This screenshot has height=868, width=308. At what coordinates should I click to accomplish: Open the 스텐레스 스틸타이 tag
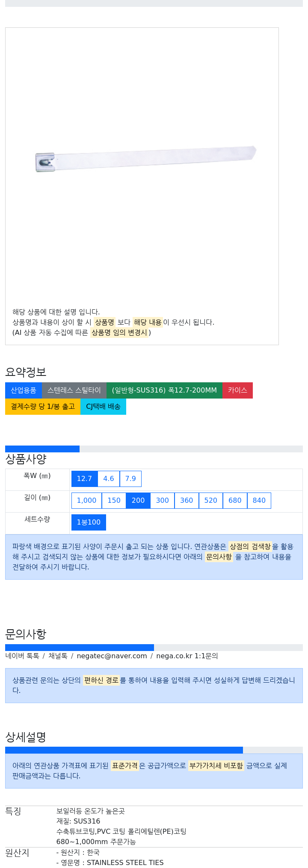(x=74, y=390)
